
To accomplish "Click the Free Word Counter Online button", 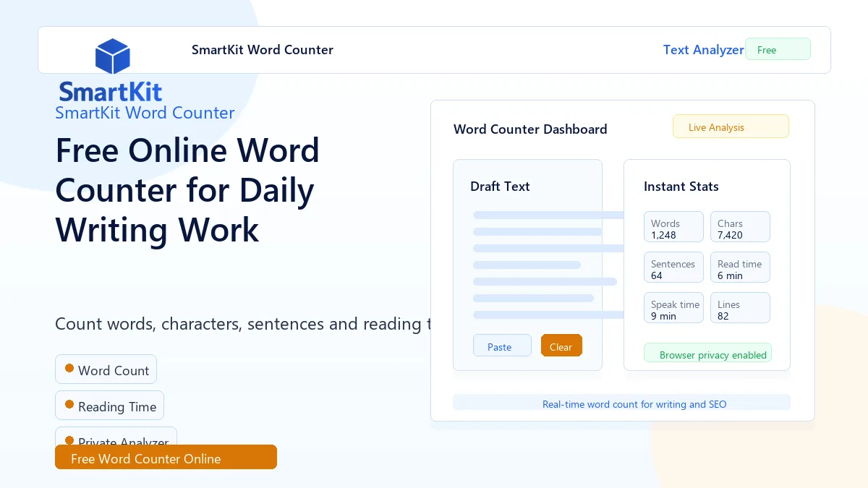I will (166, 457).
